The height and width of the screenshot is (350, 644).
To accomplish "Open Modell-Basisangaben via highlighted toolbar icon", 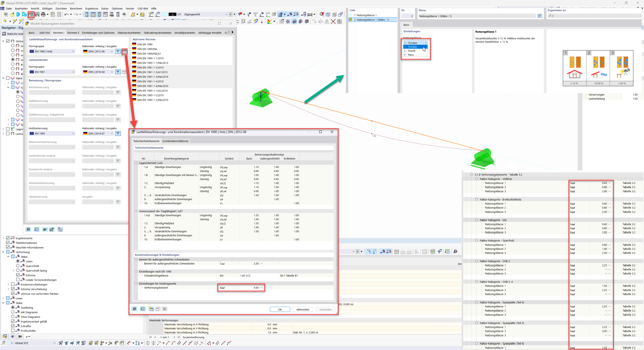I will (31, 14).
